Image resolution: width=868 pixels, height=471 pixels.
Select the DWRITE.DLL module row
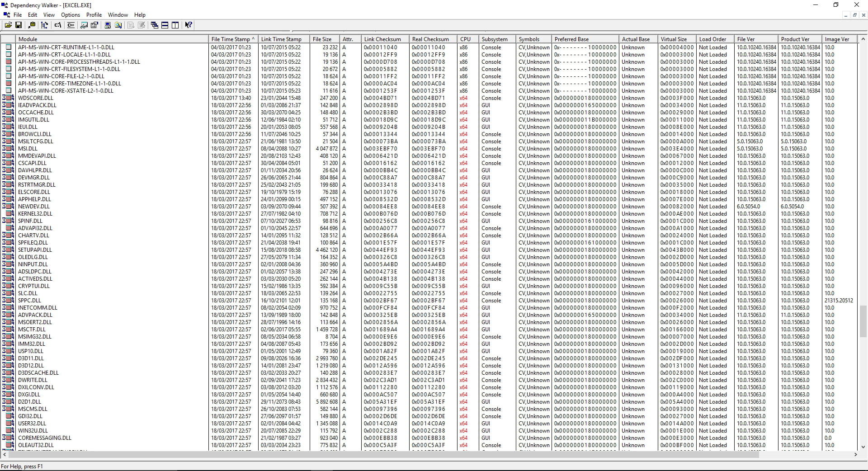point(429,380)
